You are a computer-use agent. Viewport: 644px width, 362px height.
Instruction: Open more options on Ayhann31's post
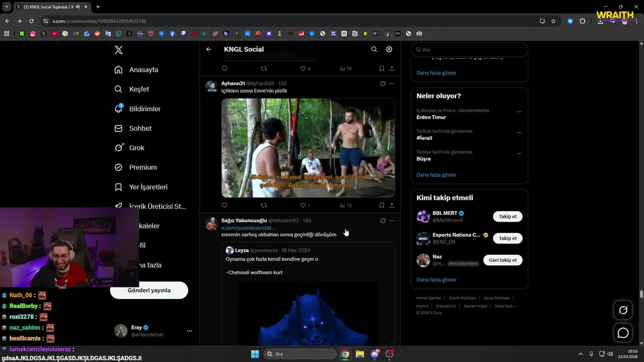(392, 83)
